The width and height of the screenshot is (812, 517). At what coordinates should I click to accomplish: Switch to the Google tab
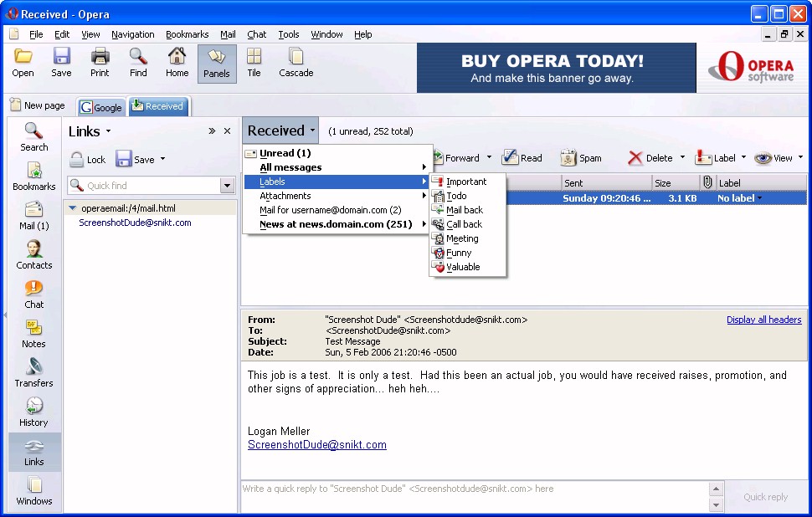click(x=101, y=107)
